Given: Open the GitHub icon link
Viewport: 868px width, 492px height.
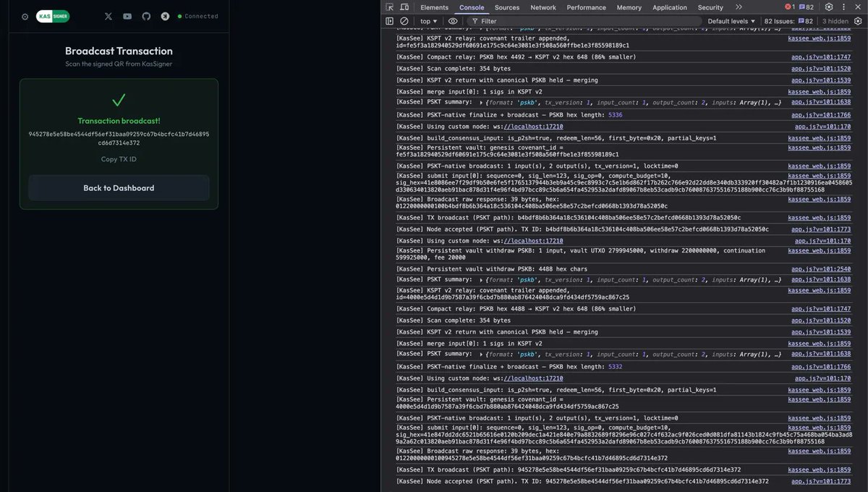Looking at the screenshot, I should coord(146,16).
